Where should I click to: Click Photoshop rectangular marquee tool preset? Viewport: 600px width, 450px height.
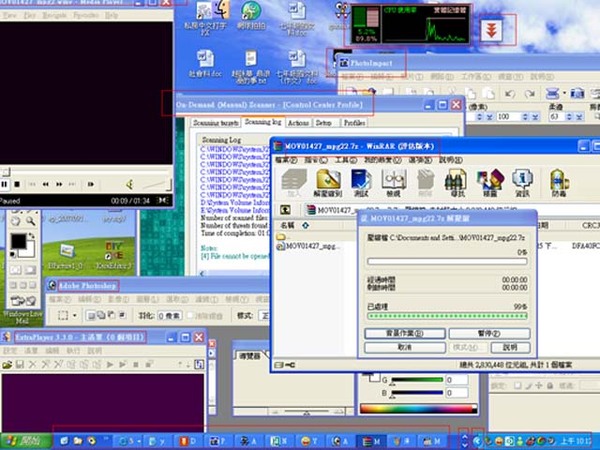pos(63,315)
